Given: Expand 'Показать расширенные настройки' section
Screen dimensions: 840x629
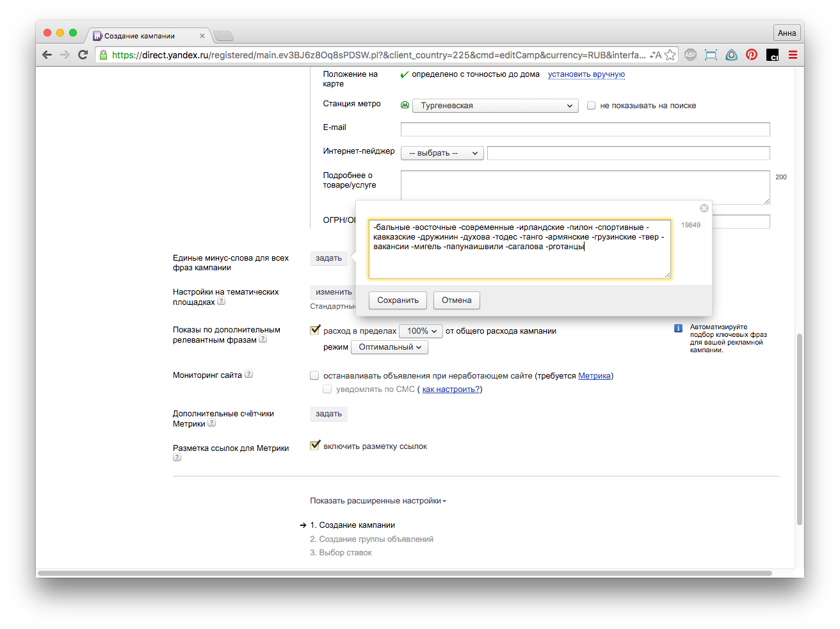Looking at the screenshot, I should coord(378,501).
